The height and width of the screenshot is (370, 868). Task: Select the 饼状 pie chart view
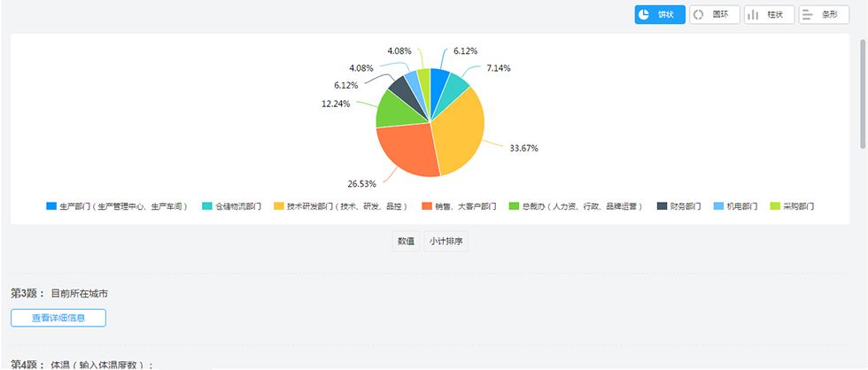point(659,15)
